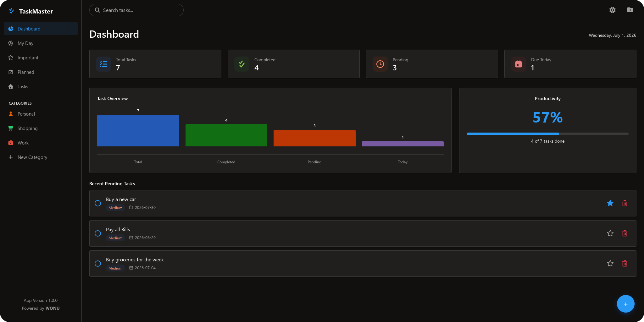Create a New Category
Viewport: 644px width, 322px height.
coord(41,157)
